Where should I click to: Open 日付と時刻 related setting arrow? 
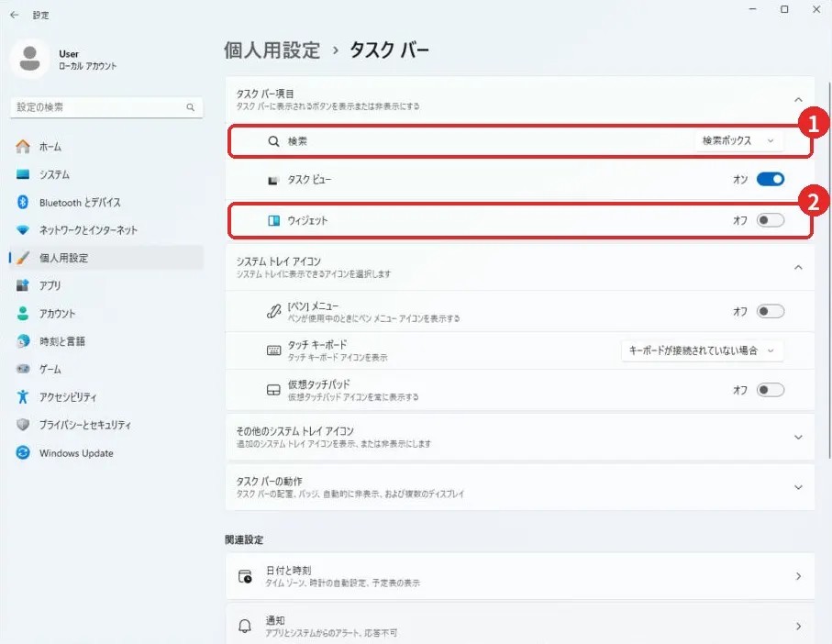coord(798,576)
